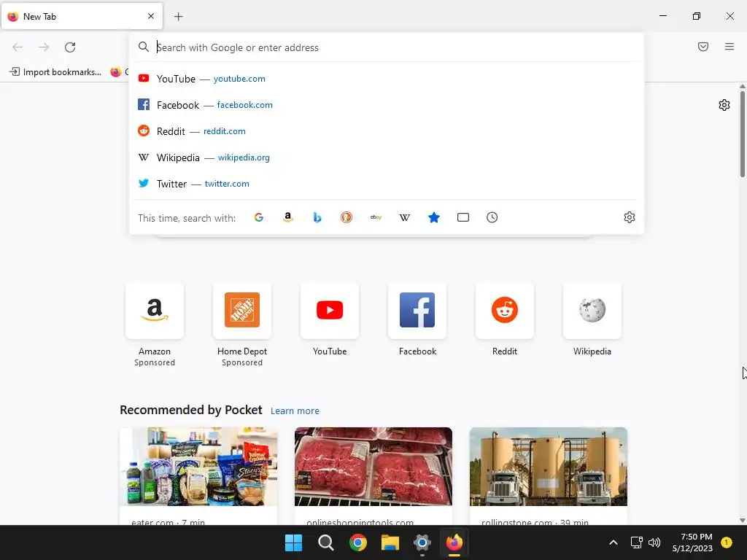Open Amazon sponsored shortcut tile
This screenshot has height=560, width=747.
pyautogui.click(x=155, y=311)
